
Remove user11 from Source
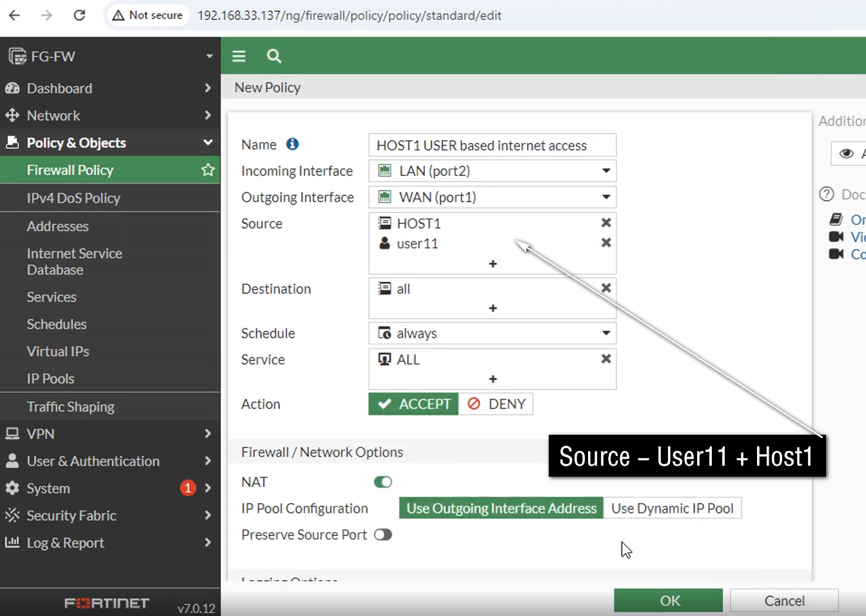tap(606, 243)
